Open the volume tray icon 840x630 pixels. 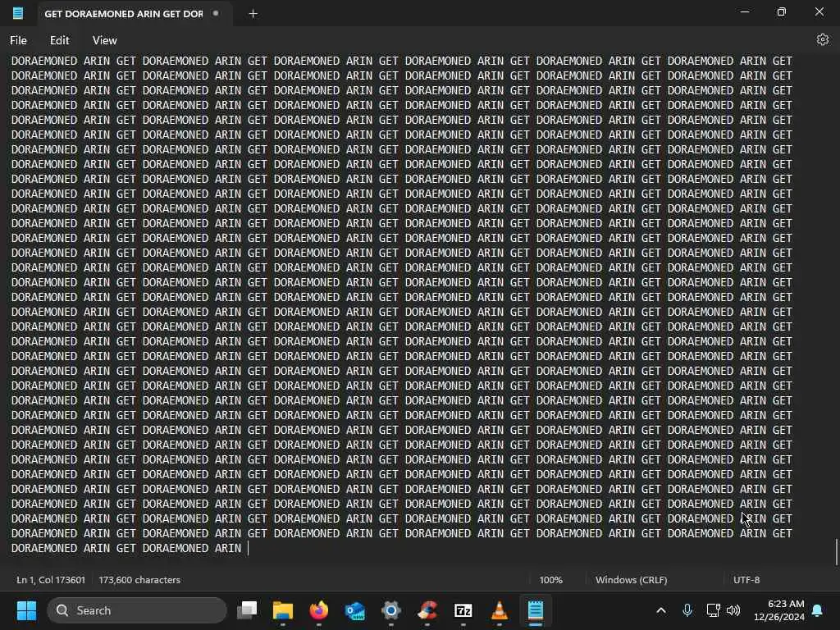[733, 610]
